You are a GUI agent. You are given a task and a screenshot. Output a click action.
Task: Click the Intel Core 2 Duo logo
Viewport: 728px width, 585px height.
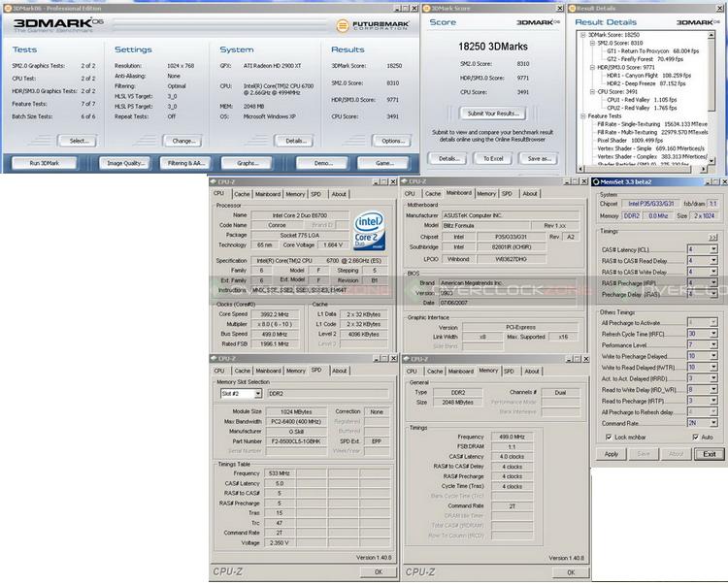click(369, 230)
